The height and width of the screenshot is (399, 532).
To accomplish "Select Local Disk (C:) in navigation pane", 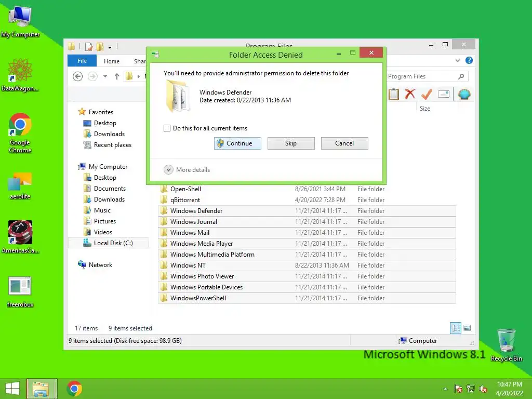I will [109, 243].
